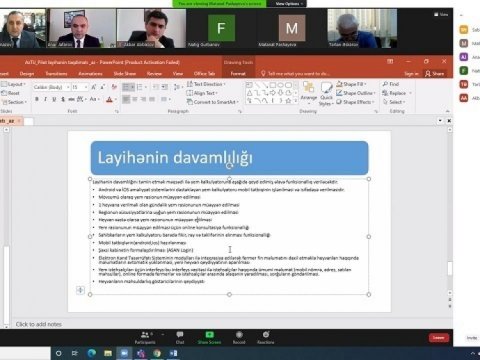The image size is (480, 360).
Task: Open Microsoft Edge from the taskbar
Action: (91, 353)
